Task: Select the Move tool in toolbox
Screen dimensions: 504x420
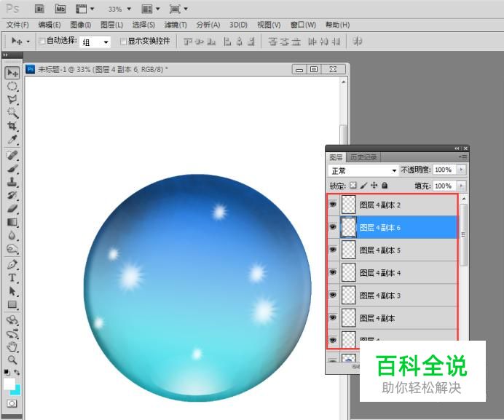Action: coord(12,74)
